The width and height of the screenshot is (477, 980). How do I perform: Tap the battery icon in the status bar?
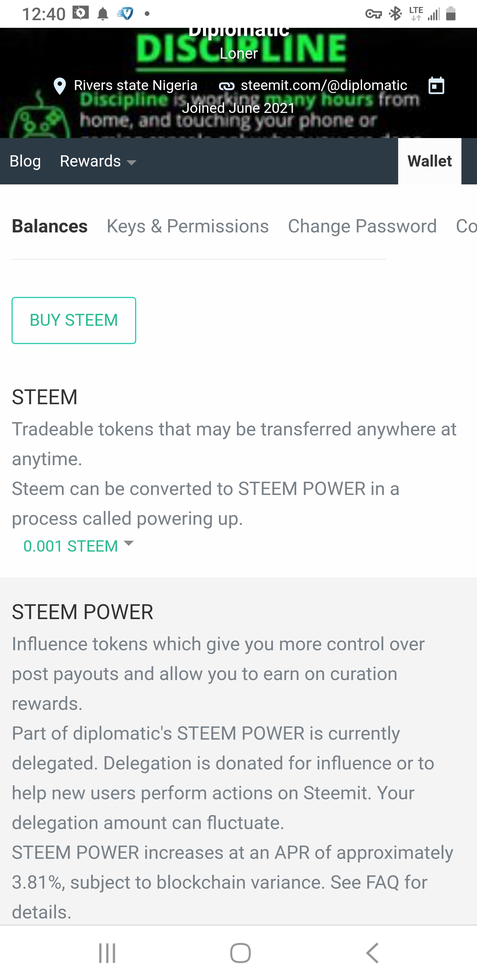(x=451, y=14)
